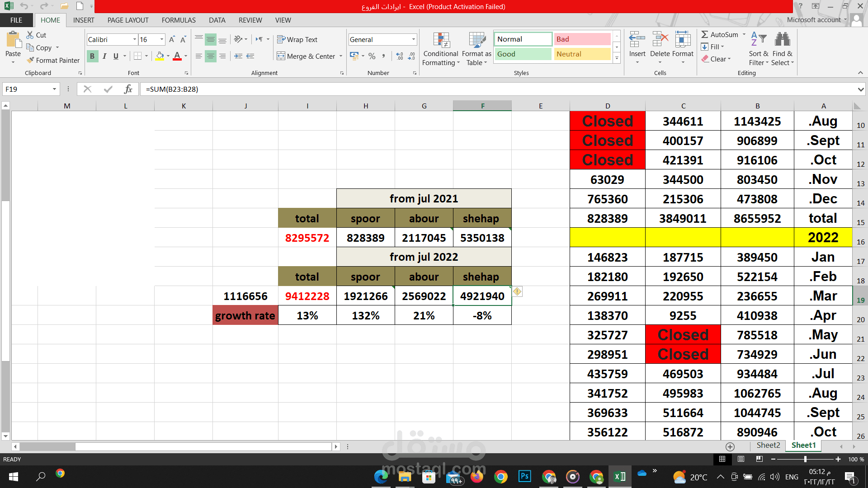
Task: Click the Percent Style icon
Action: 372,56
